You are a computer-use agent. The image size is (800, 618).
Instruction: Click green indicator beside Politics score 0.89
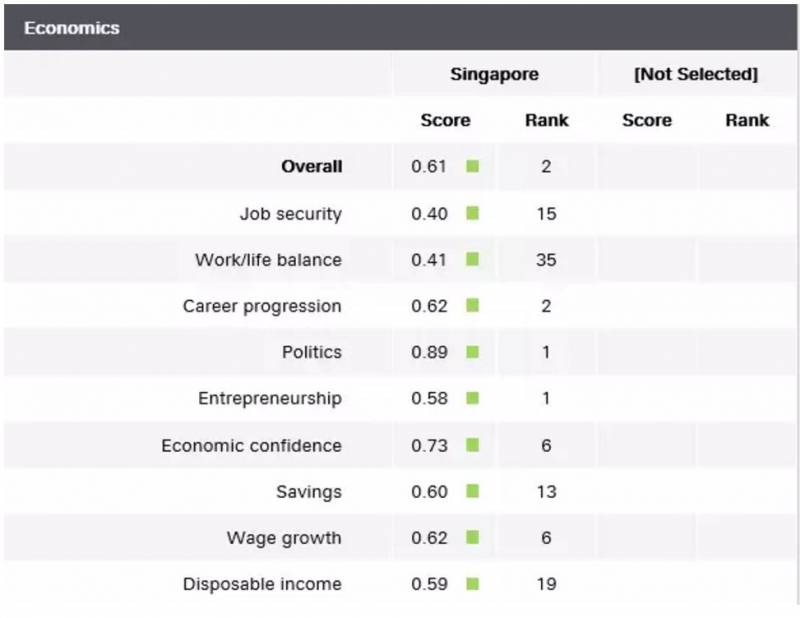(x=472, y=352)
